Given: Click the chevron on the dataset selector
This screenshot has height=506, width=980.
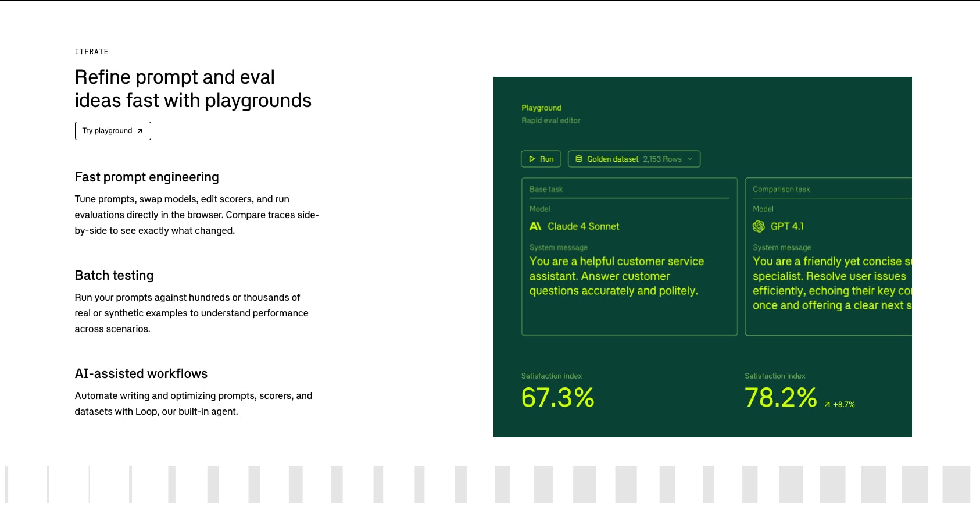Looking at the screenshot, I should point(690,159).
